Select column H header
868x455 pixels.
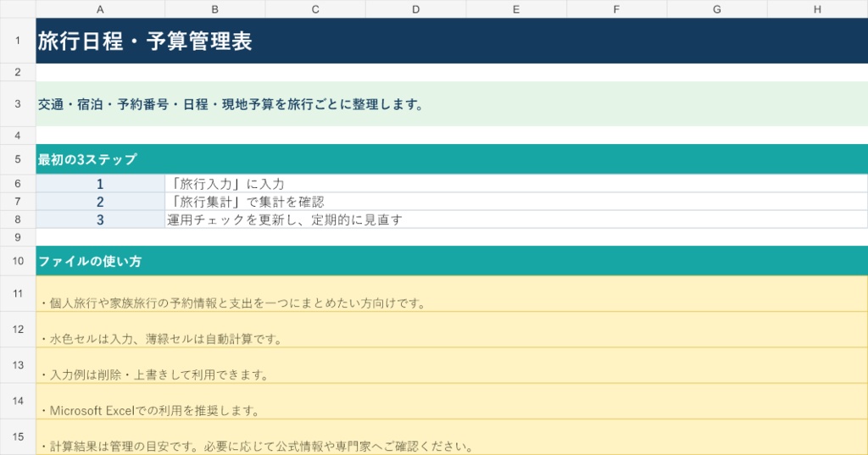pos(817,8)
